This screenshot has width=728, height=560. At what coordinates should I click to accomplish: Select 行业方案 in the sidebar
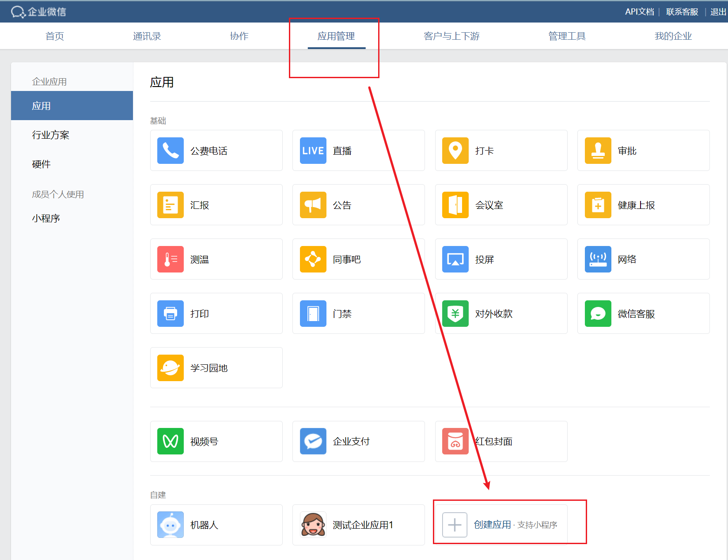(51, 135)
